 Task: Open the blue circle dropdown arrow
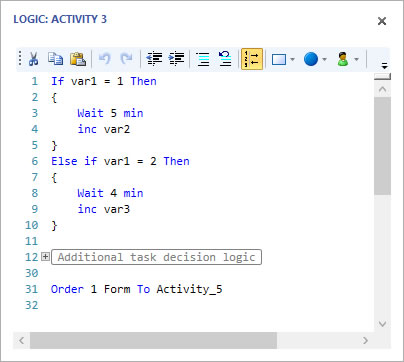click(324, 59)
